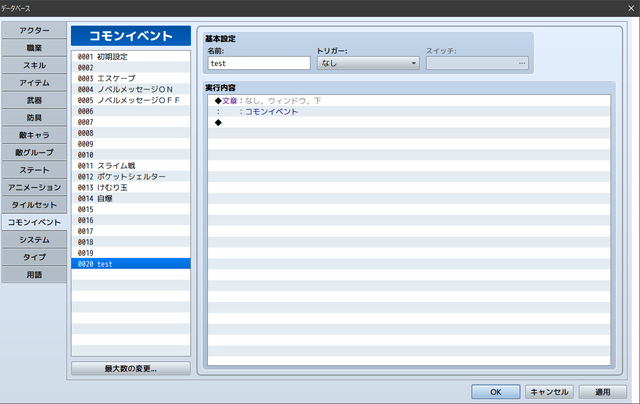Select the コモンイベント tab
Viewport: 640px width, 404px height.
tap(34, 222)
